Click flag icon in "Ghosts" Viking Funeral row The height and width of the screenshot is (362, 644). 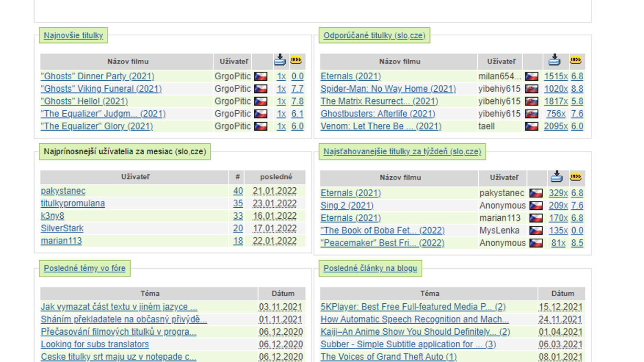point(261,89)
